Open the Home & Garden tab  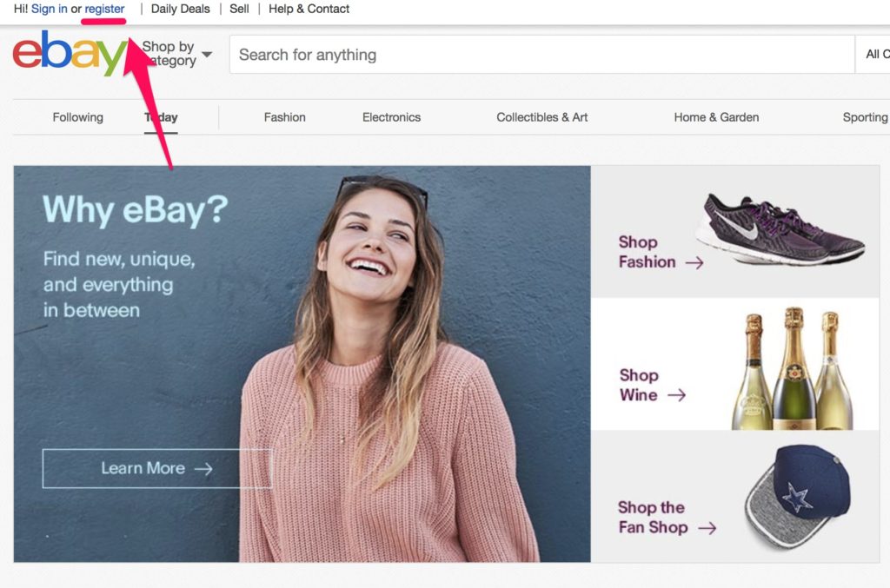pos(716,117)
